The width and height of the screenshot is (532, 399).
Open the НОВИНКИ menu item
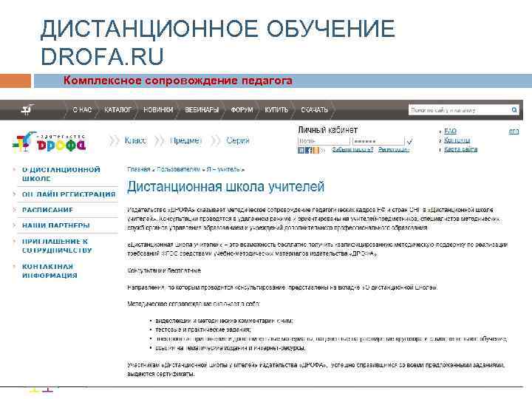coord(158,110)
